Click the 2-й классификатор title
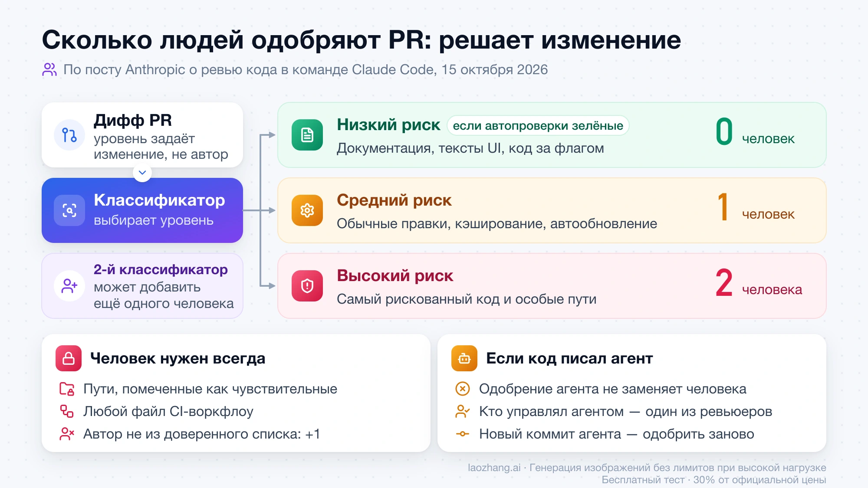The height and width of the screenshot is (488, 868). [161, 269]
